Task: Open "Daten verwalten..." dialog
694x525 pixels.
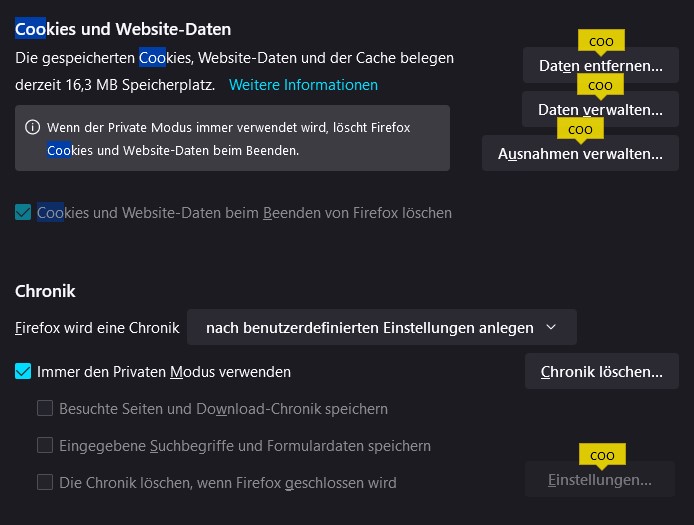Action: click(x=600, y=110)
